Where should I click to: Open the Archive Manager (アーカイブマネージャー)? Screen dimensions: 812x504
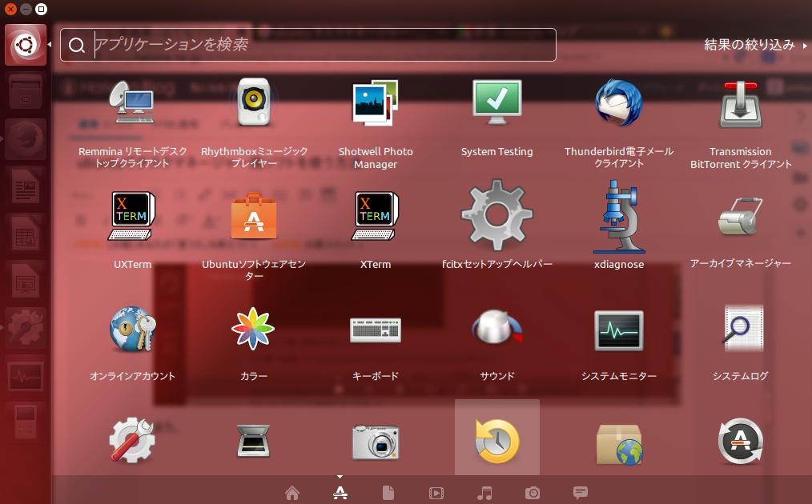[741, 216]
